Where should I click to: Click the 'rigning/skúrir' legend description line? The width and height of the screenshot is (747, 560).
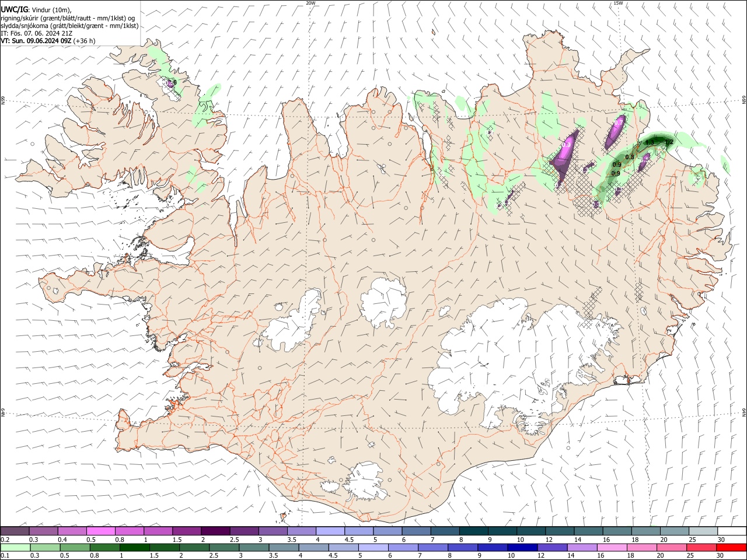(68, 17)
